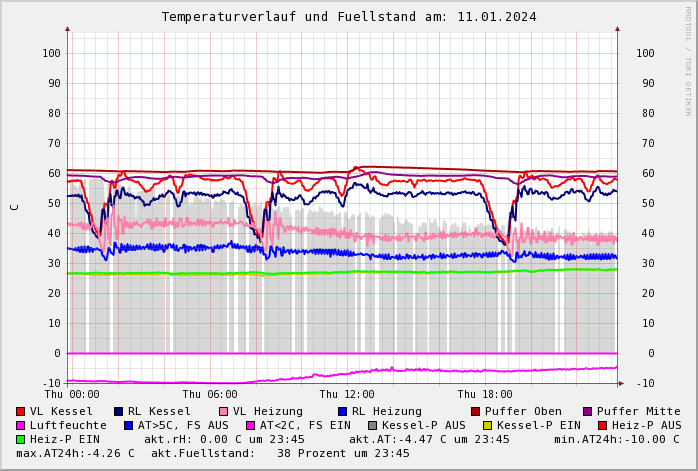Click the 'akt.Fuellstand: 38 Prozent' reading
Screen dimensions: 698x471
coord(248,454)
